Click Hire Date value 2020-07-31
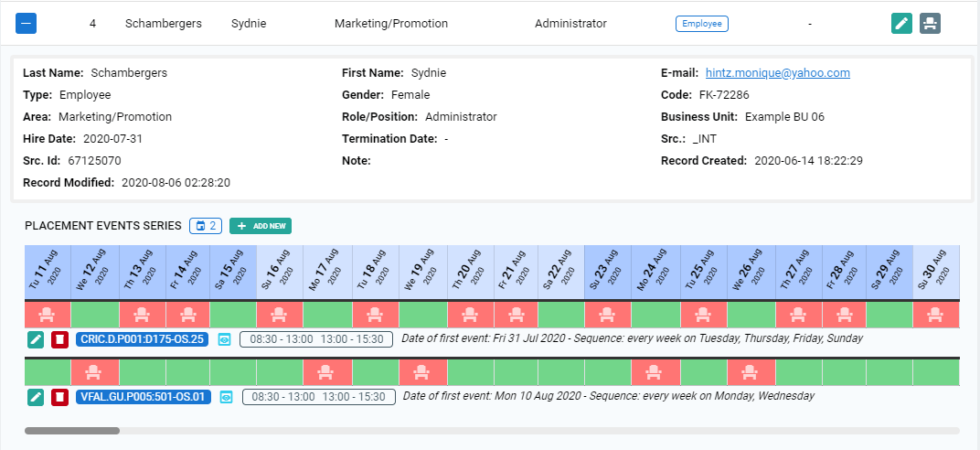Viewport: 980px width, 450px height. pyautogui.click(x=112, y=139)
